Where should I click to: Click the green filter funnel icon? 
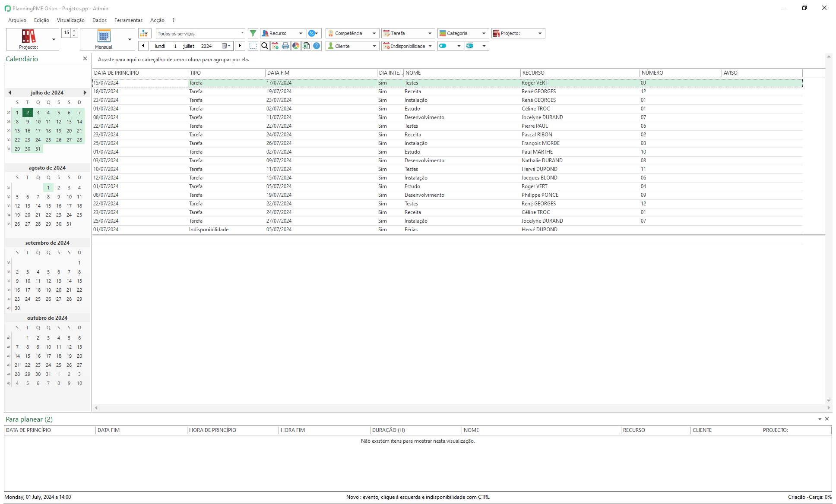(x=253, y=33)
